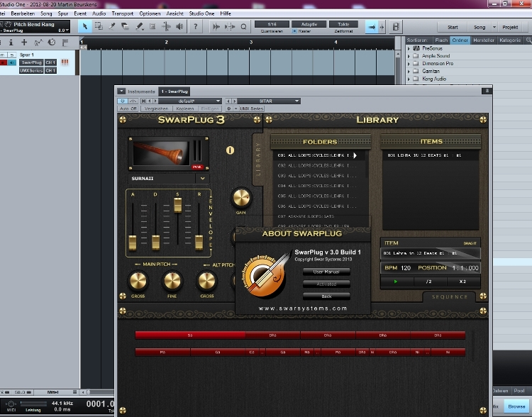
Task: Click the Surnaii instrument thumbnail
Action: (x=160, y=153)
